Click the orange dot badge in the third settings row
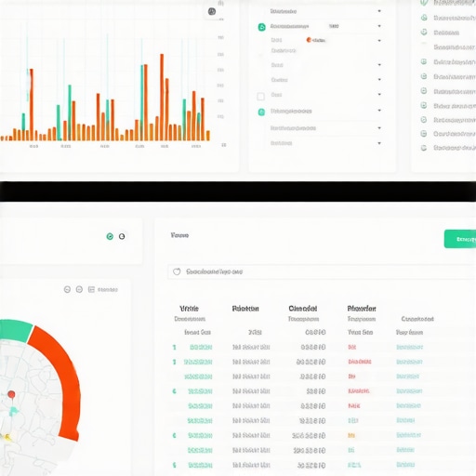Image resolution: width=476 pixels, height=476 pixels. tap(309, 40)
